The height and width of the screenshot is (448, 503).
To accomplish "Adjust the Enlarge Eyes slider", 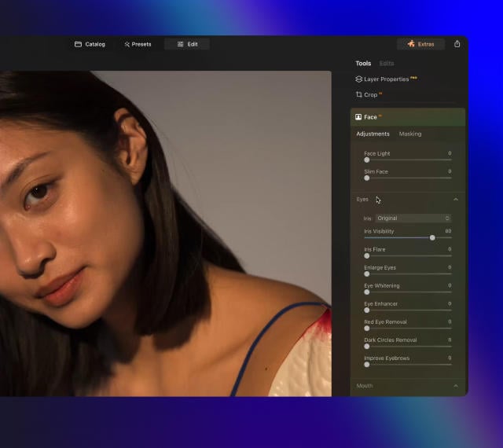I will 408,274.
